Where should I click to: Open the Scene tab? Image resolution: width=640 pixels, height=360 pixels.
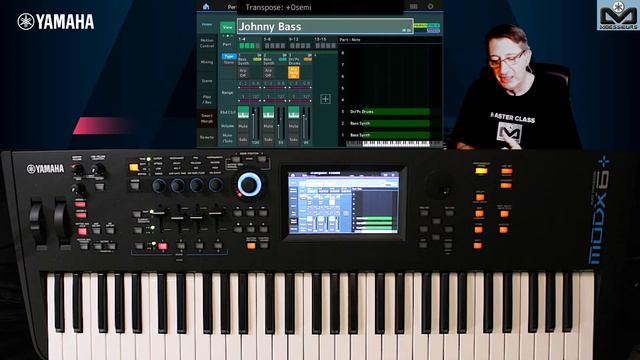(x=207, y=81)
